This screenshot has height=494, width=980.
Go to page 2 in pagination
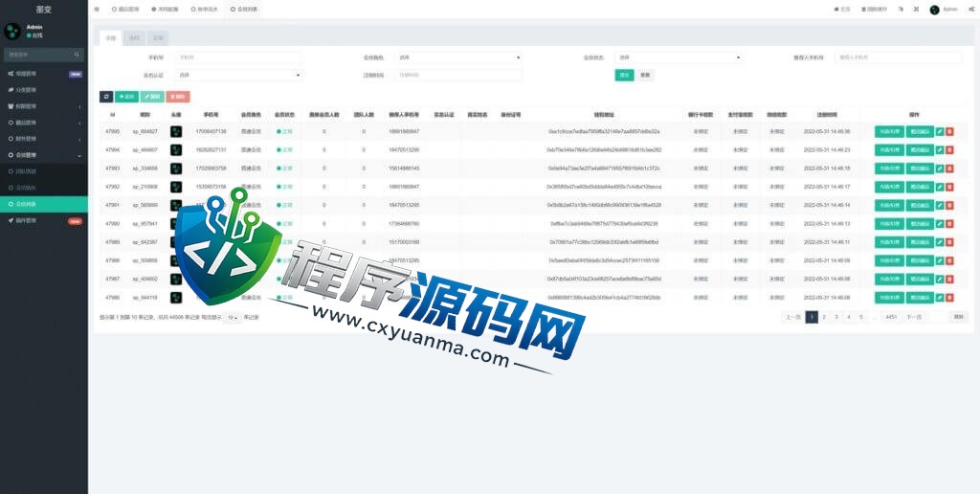(x=824, y=317)
